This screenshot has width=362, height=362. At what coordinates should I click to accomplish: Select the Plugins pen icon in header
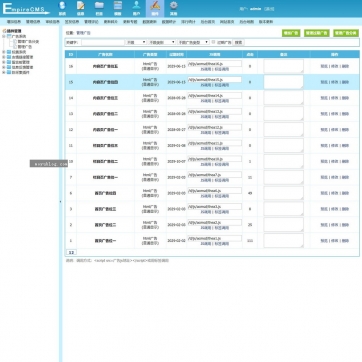(x=155, y=8)
